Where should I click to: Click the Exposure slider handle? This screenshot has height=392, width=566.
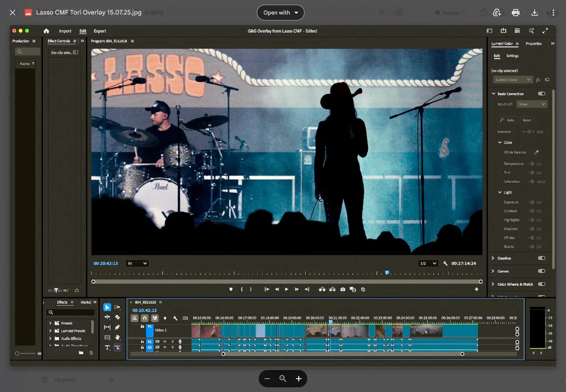(532, 202)
